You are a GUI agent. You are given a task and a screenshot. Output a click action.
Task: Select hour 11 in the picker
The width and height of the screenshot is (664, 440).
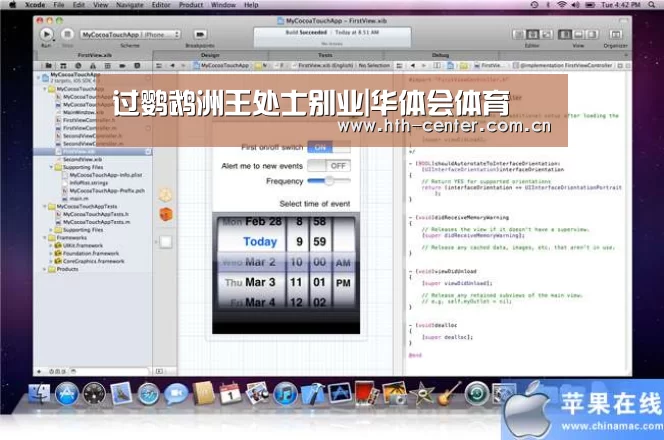click(x=296, y=282)
